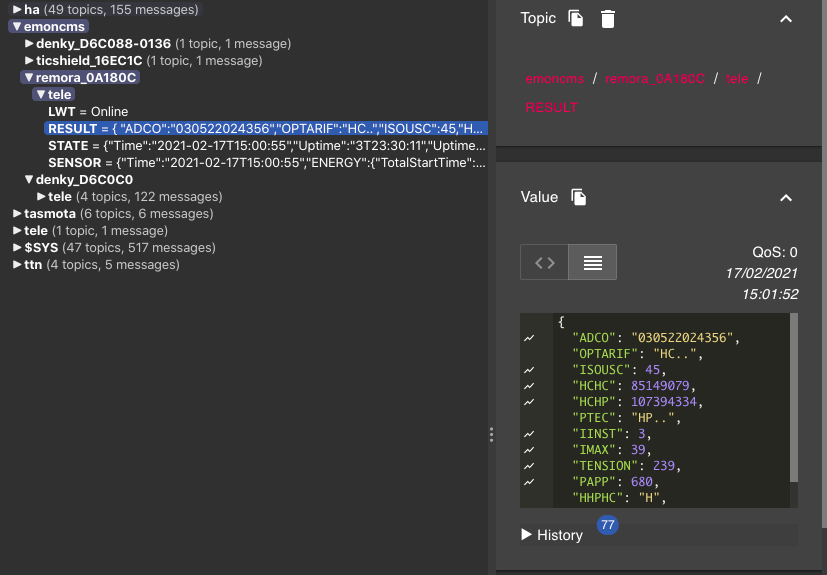Click the "PTEC": "HP.." line

[627, 418]
